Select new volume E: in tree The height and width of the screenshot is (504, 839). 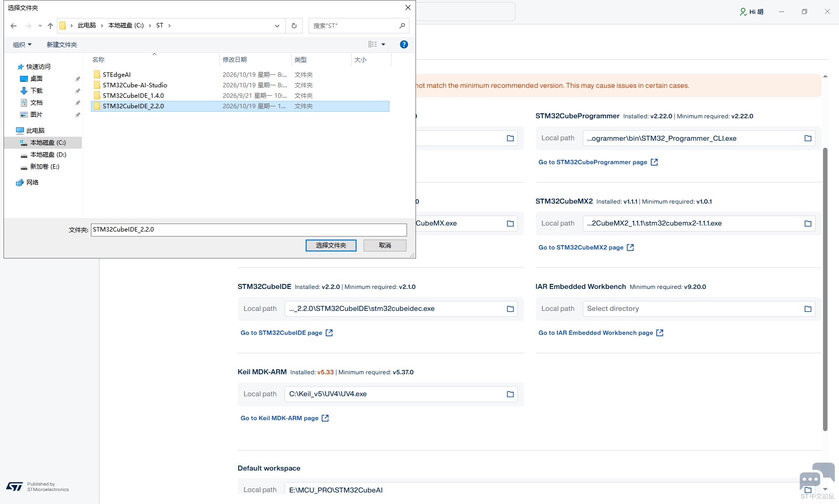point(44,167)
